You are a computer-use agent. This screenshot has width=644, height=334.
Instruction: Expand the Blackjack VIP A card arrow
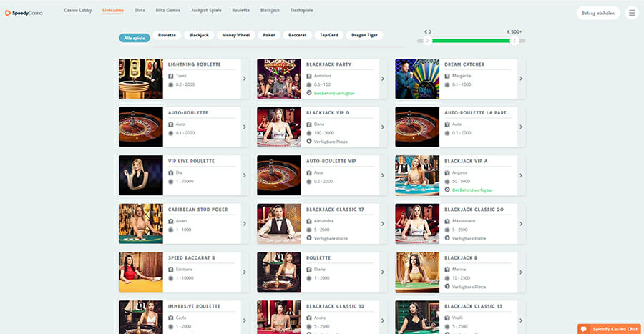tap(521, 176)
